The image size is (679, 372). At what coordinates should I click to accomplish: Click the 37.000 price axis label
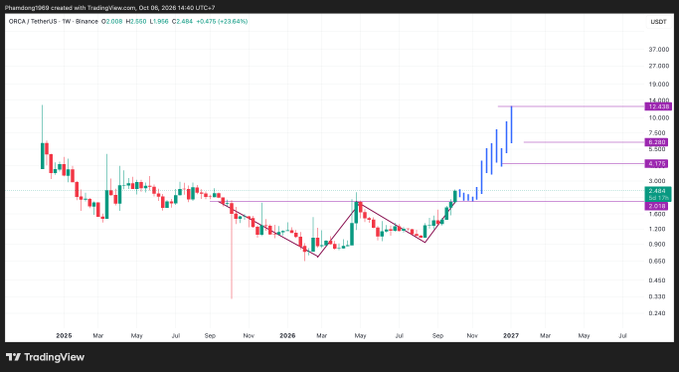click(x=659, y=50)
